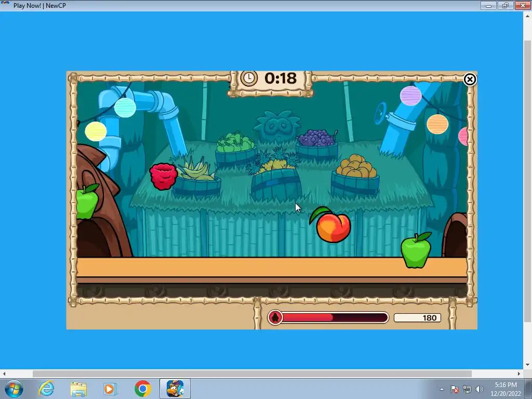Click the red progress meter bar
532x399 pixels.
tap(335, 317)
